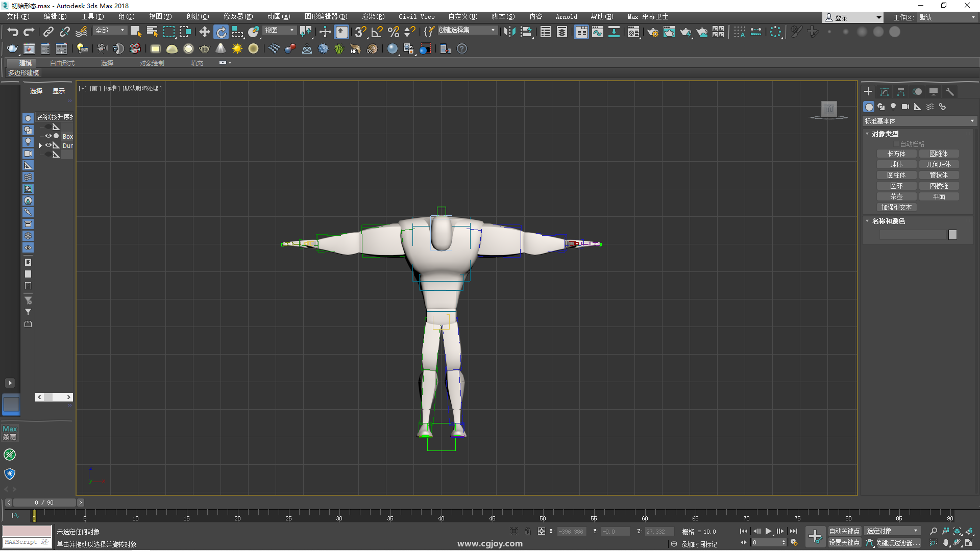
Task: Toggle the Auto Key (自动关键点) button
Action: tap(844, 531)
